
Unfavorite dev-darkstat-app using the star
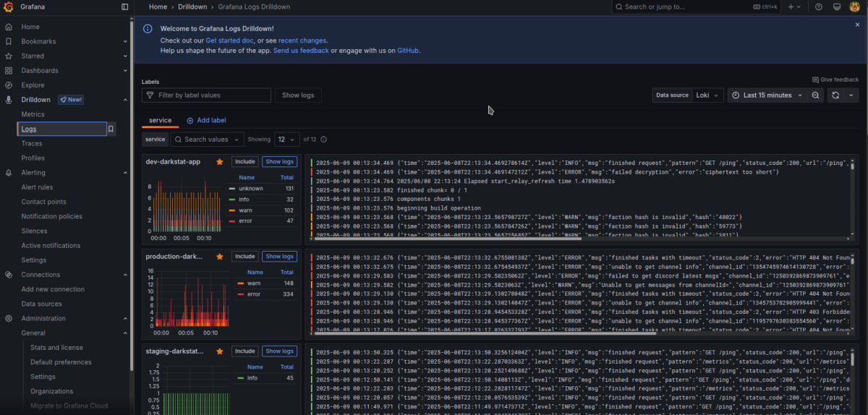(220, 162)
